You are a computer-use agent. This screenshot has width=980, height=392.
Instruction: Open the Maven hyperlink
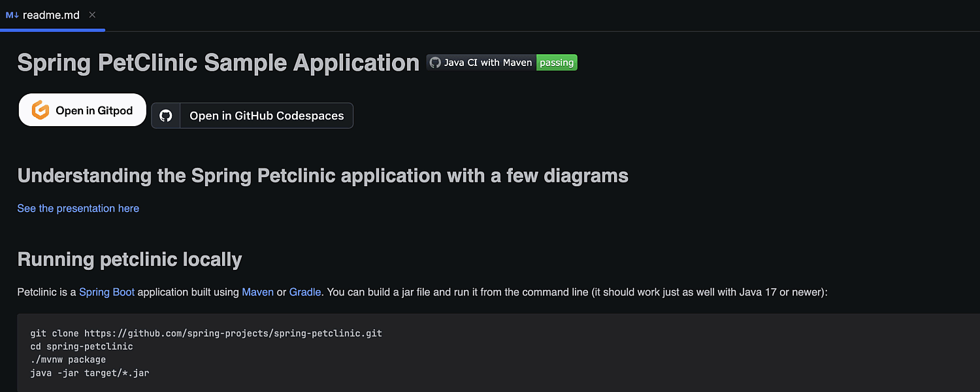pos(257,292)
